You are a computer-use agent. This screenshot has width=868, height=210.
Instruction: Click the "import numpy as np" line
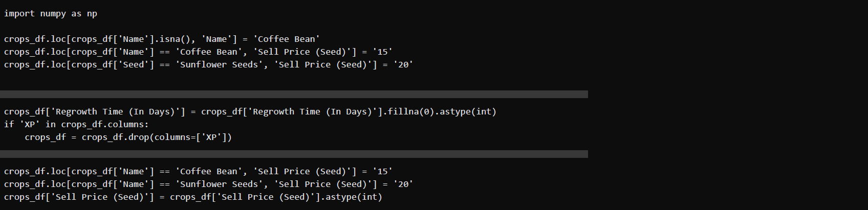[x=51, y=14]
